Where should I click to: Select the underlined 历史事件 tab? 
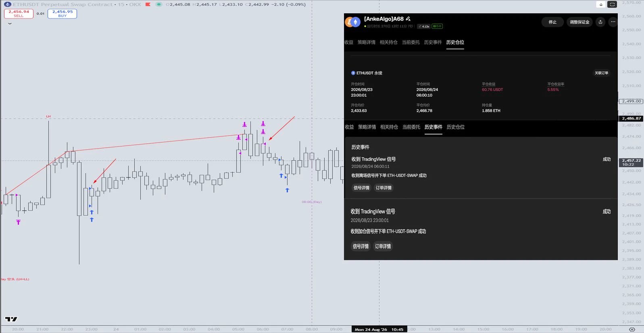(x=434, y=127)
